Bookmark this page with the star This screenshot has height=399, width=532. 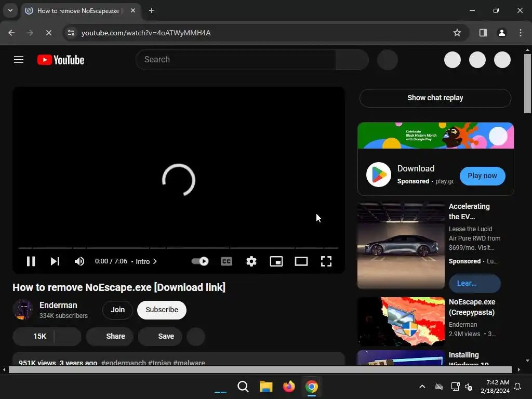(457, 33)
